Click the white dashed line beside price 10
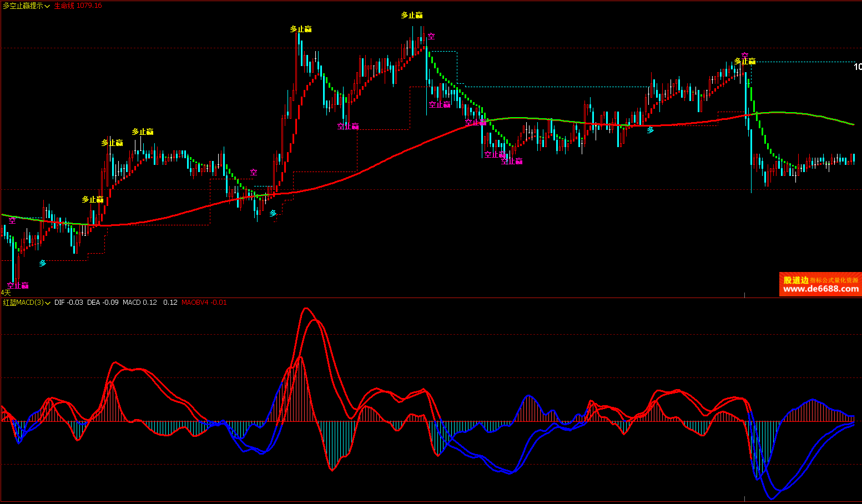 point(805,62)
